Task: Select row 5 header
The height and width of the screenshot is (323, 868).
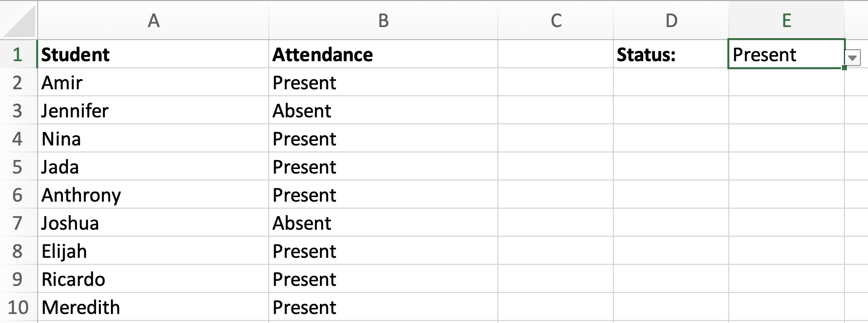Action: [19, 167]
